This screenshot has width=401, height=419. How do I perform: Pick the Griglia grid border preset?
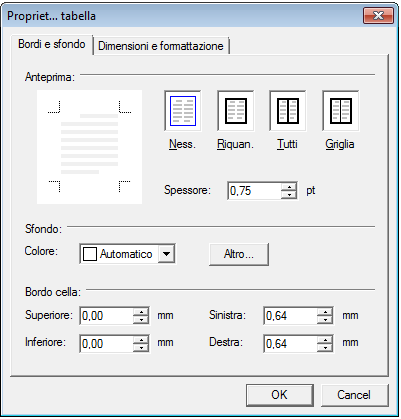pyautogui.click(x=341, y=111)
